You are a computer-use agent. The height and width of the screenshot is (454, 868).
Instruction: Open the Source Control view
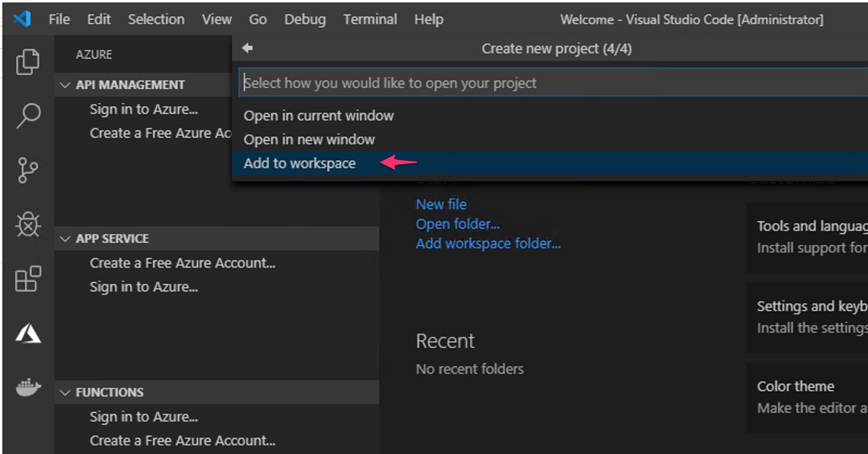click(28, 170)
